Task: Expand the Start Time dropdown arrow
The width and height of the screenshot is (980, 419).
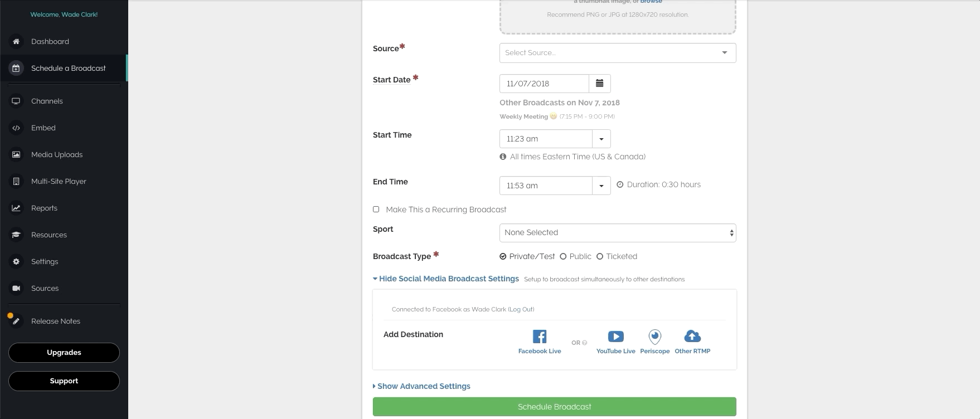Action: (x=601, y=139)
